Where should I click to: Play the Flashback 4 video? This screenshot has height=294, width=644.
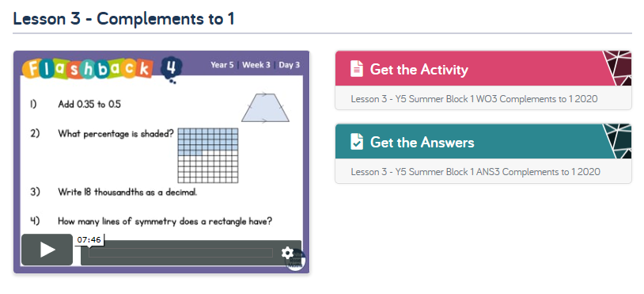click(x=47, y=250)
